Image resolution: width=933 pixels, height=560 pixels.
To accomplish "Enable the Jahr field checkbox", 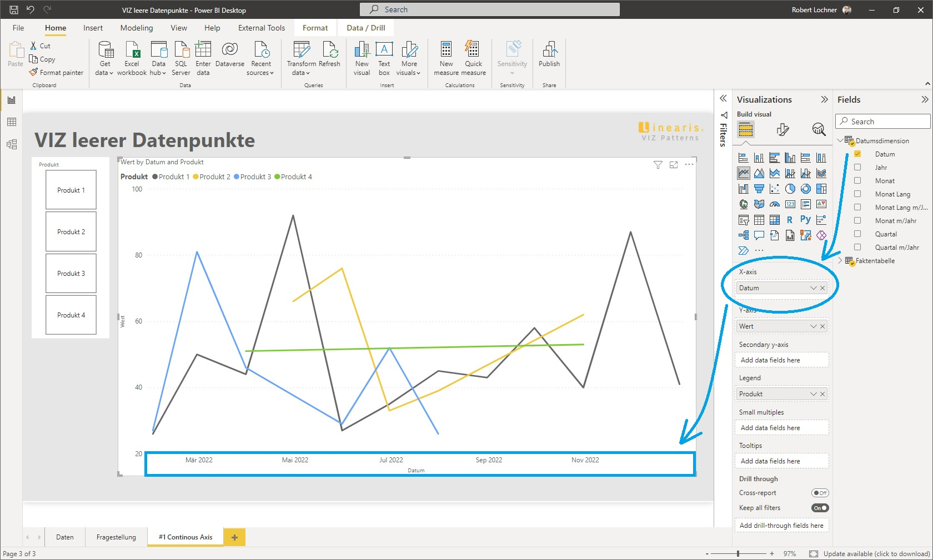I will point(858,167).
